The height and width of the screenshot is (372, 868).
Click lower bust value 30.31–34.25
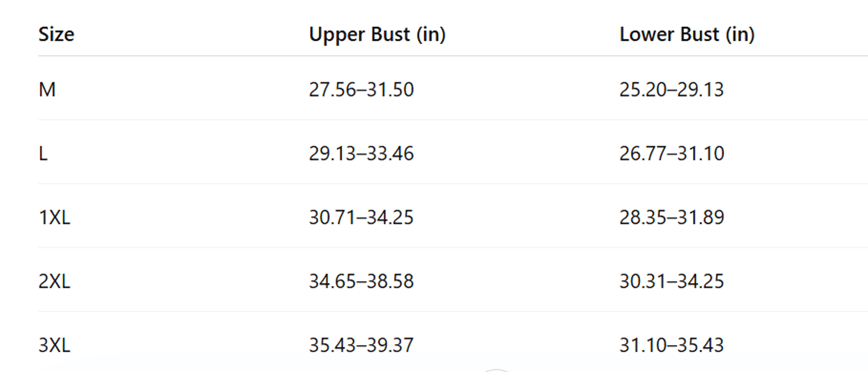click(x=672, y=281)
